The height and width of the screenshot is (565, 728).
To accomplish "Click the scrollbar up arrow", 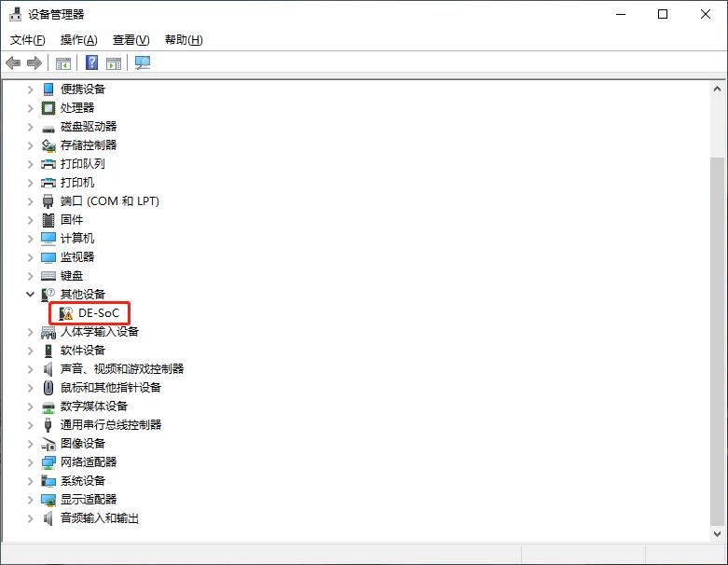I will coord(718,89).
